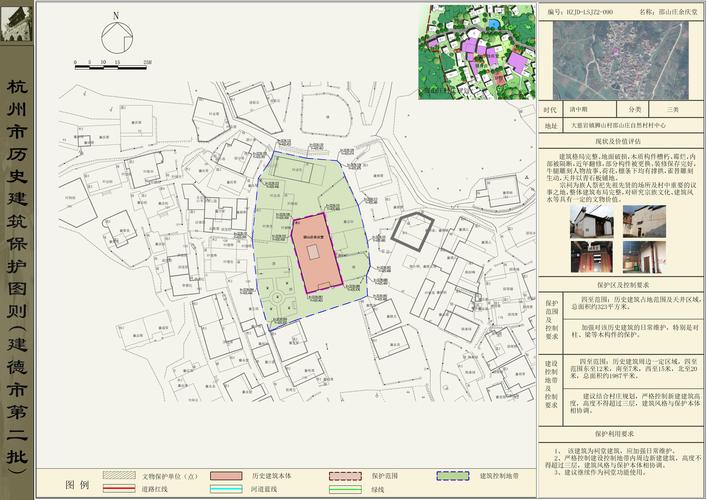The image size is (707, 500).
Task: Click the 文物保护单位（点） legend label
Action: (x=170, y=476)
